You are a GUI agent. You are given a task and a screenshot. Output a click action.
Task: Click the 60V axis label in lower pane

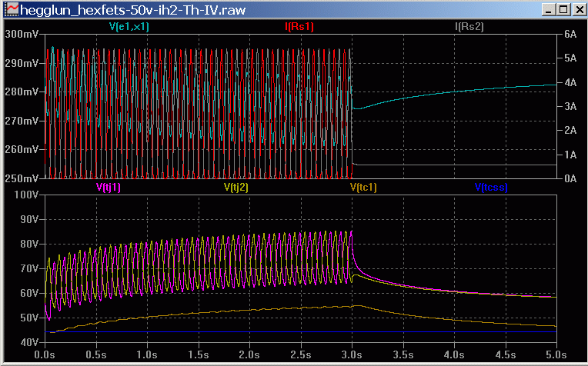point(29,293)
